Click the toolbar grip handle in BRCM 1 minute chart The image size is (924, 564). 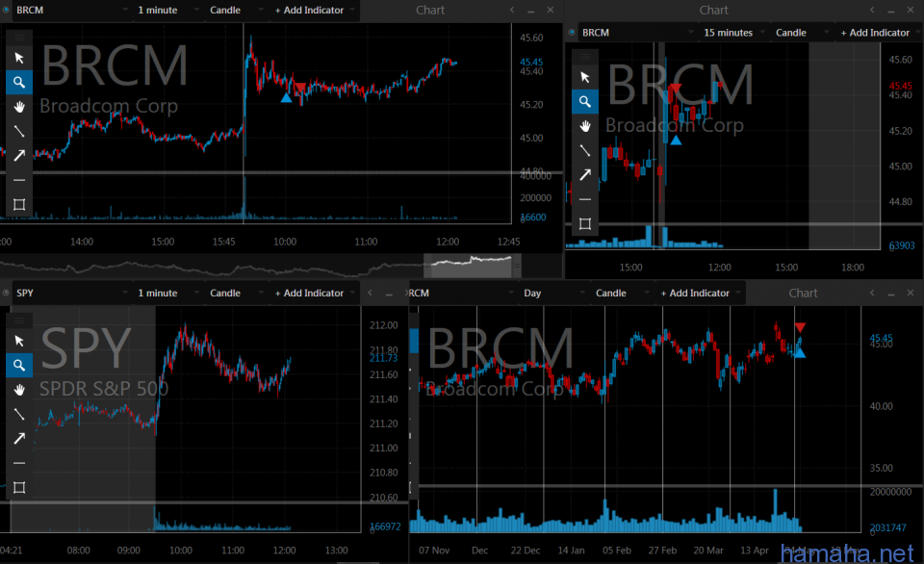[x=19, y=38]
